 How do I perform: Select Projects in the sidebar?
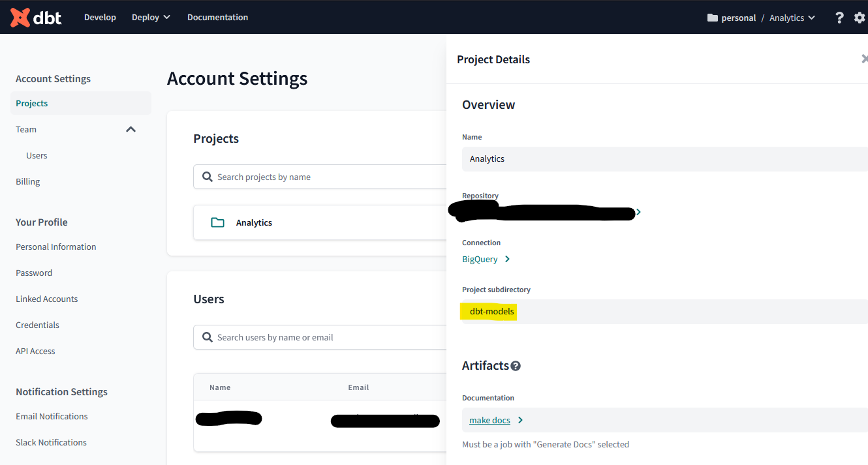click(x=81, y=103)
